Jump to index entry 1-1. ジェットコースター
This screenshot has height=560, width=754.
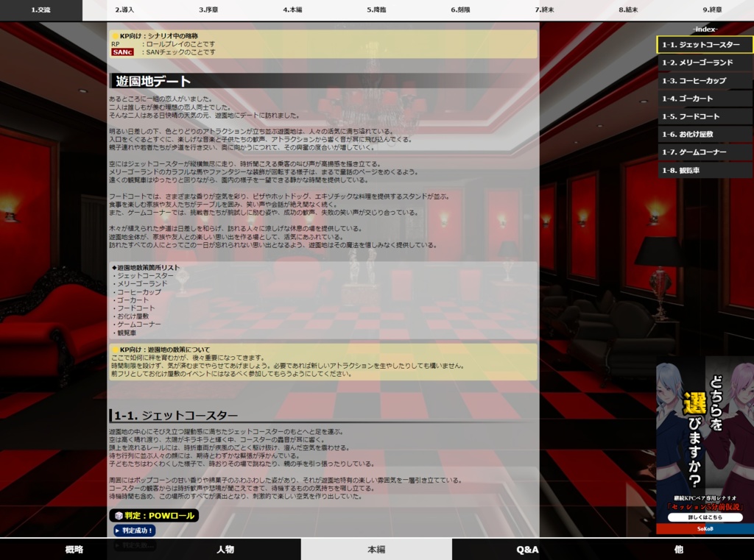(705, 45)
